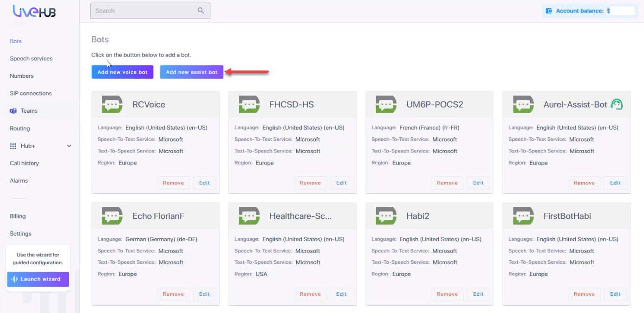Click the Healthcare-Sc bot chat icon
Viewport: 644px width, 313px height.
[249, 216]
